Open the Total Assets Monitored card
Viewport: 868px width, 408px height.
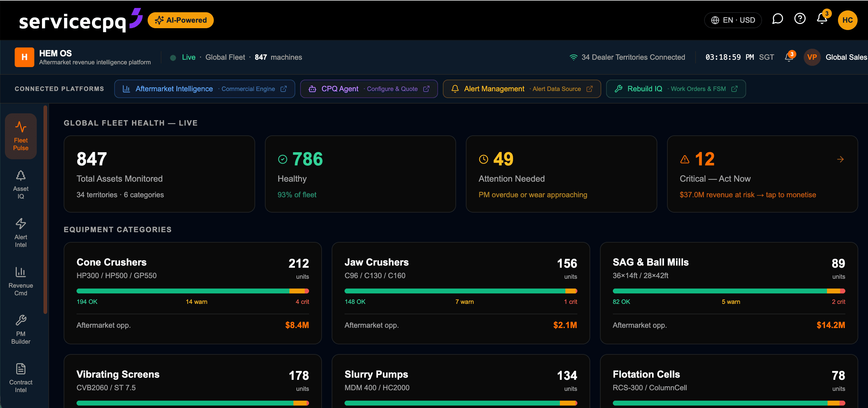(x=159, y=174)
